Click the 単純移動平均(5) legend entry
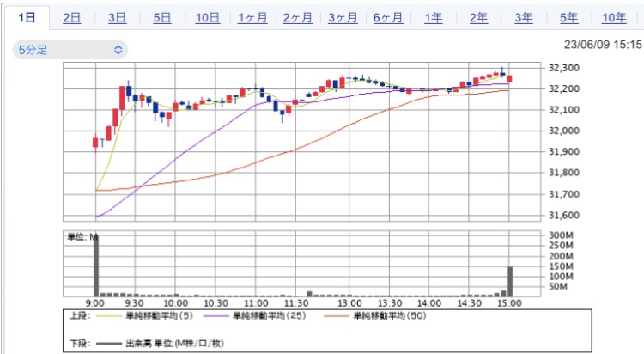The image size is (644, 354). pos(160,315)
